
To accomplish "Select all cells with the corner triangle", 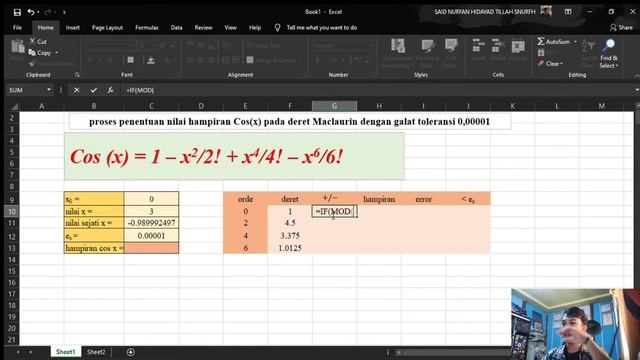I will pyautogui.click(x=14, y=106).
